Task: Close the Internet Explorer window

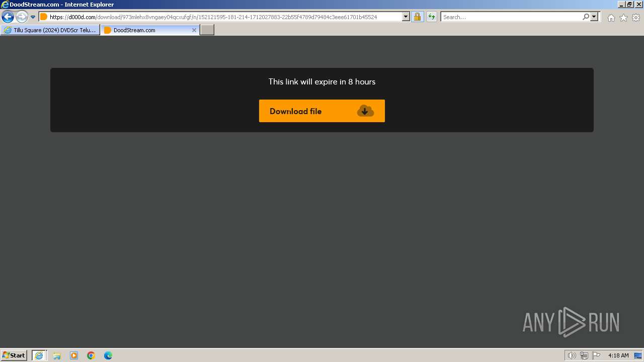Action: pos(638,4)
